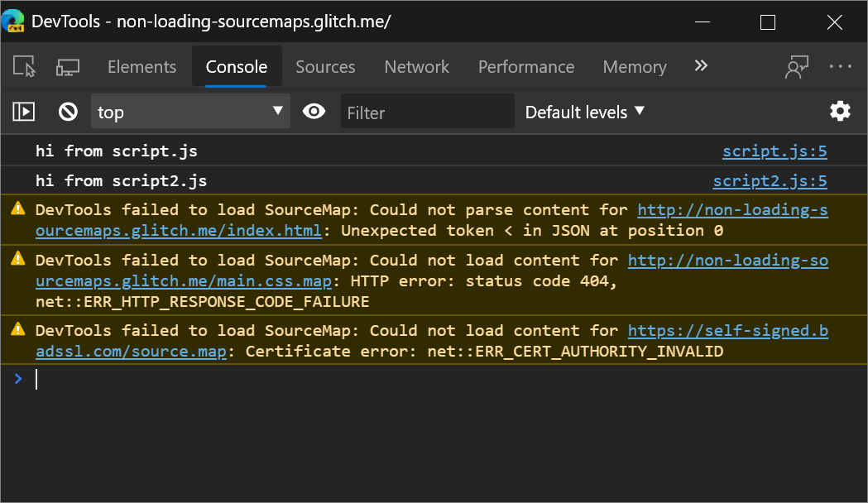Toggle device emulation mode

[x=67, y=66]
